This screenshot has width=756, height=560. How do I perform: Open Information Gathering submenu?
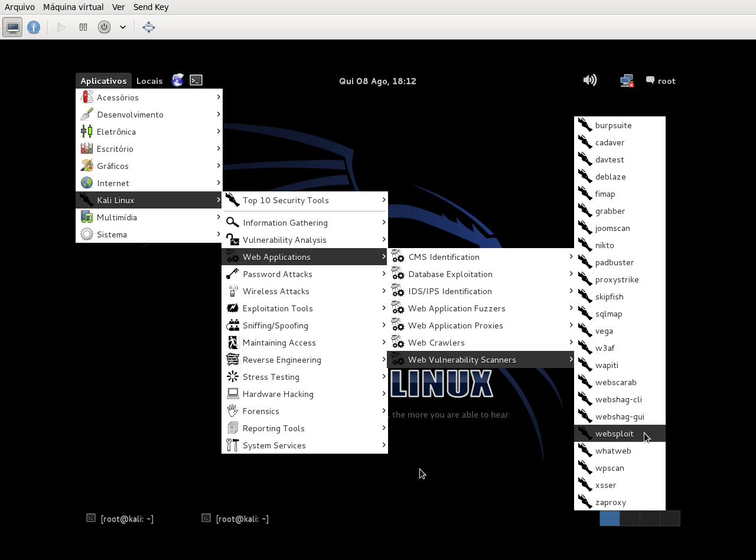[x=305, y=223]
